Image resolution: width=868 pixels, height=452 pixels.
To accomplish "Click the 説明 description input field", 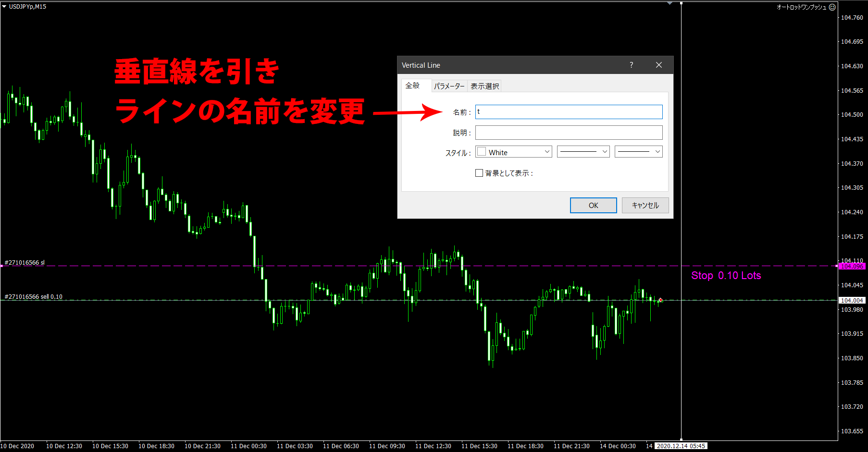I will (x=569, y=133).
